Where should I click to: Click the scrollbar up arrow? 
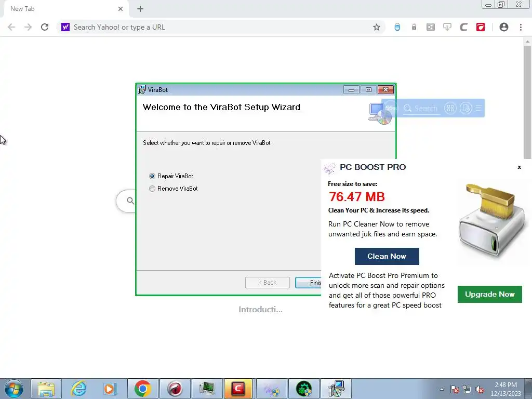(x=527, y=42)
